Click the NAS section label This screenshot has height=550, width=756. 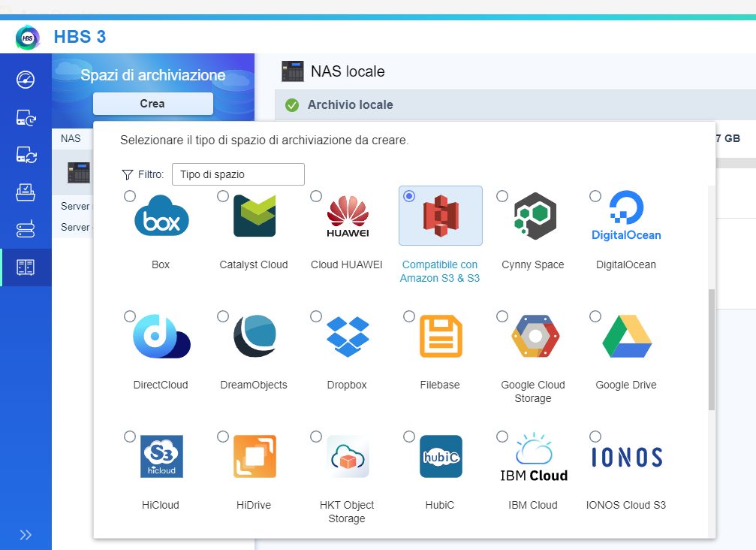71,138
